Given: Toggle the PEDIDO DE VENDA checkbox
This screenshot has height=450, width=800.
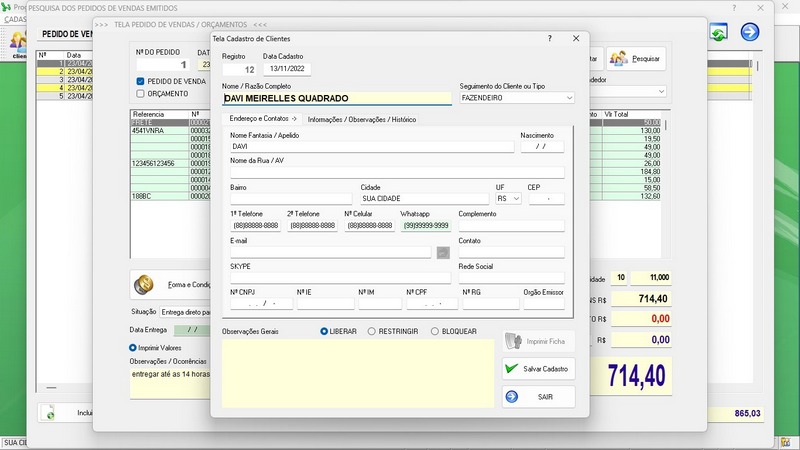Looking at the screenshot, I should pyautogui.click(x=140, y=81).
